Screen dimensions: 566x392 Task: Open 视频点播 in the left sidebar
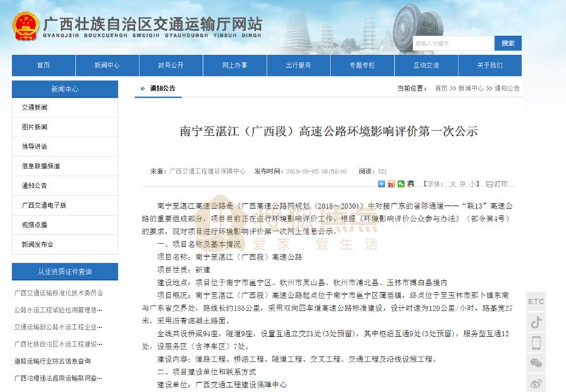click(x=34, y=224)
